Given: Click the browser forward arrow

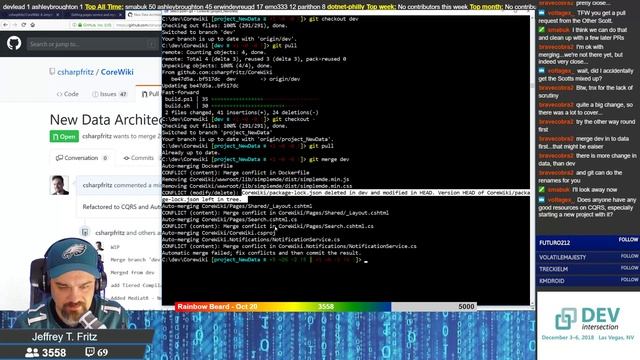Looking at the screenshot, I should pos(14,25).
